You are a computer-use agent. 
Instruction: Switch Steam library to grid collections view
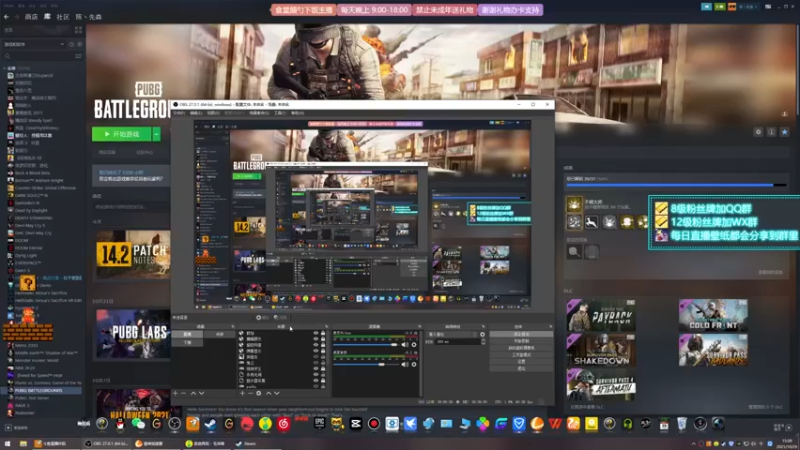[78, 30]
